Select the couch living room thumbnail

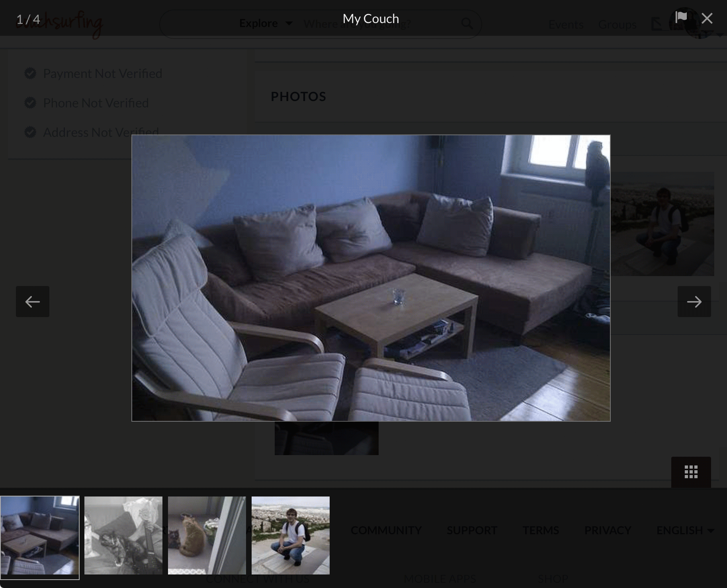coord(40,535)
